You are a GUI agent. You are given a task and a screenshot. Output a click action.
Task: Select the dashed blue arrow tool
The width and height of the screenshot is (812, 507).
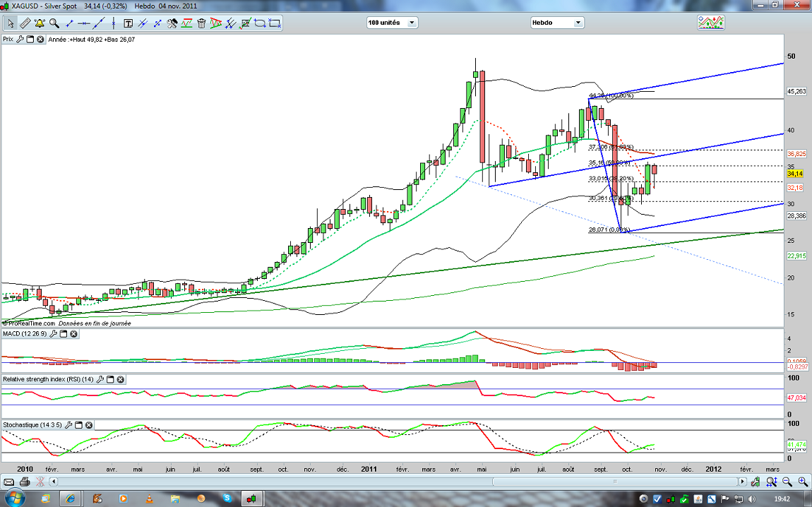pos(157,23)
